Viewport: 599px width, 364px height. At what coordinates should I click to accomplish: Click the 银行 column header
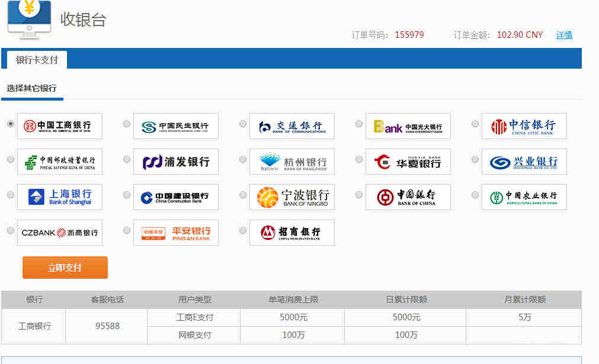(x=34, y=299)
